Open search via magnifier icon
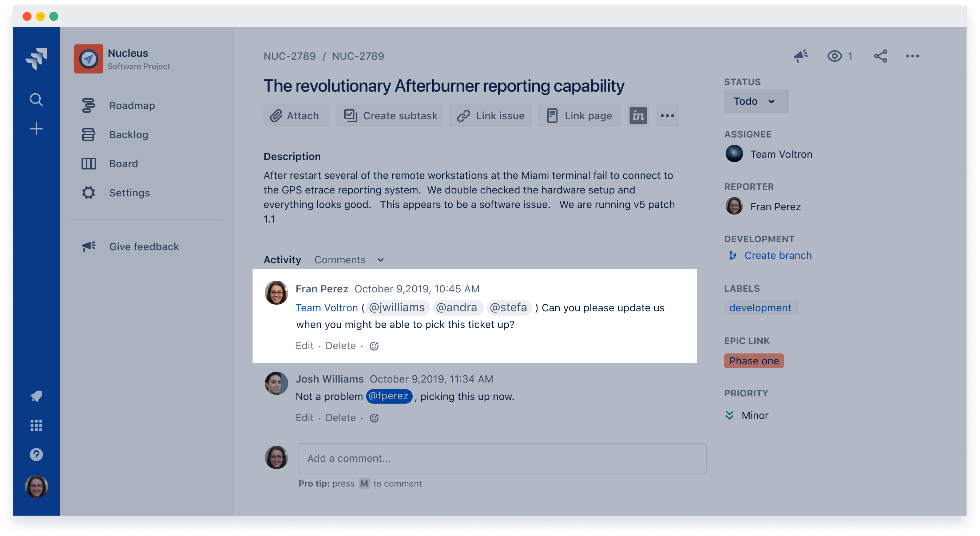Screen dimensions: 980x536 pos(36,100)
